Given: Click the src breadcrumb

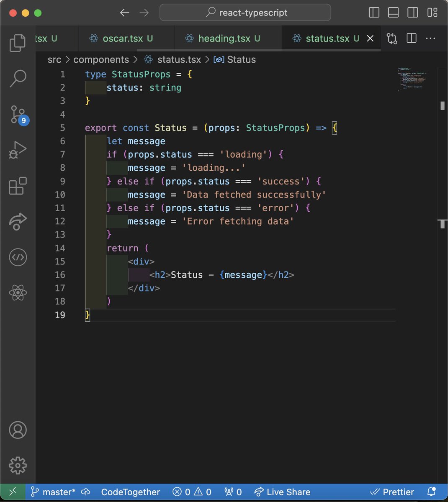Looking at the screenshot, I should pyautogui.click(x=54, y=59).
